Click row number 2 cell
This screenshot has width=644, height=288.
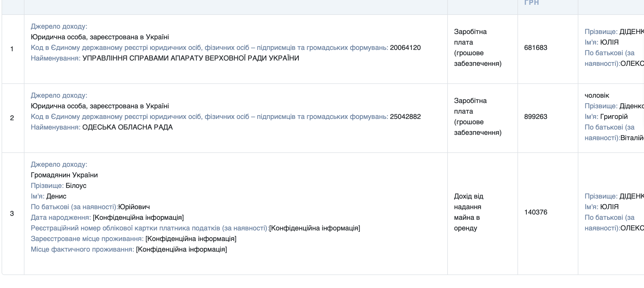pyautogui.click(x=12, y=118)
